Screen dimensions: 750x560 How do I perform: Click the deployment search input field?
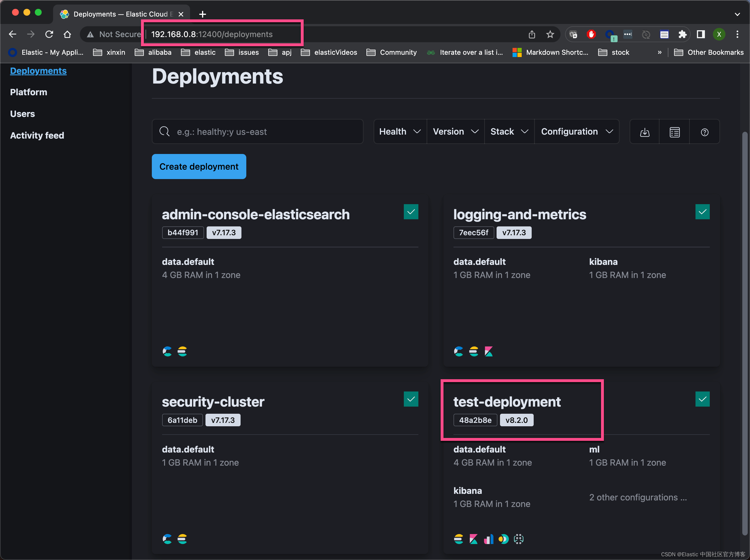(x=258, y=131)
